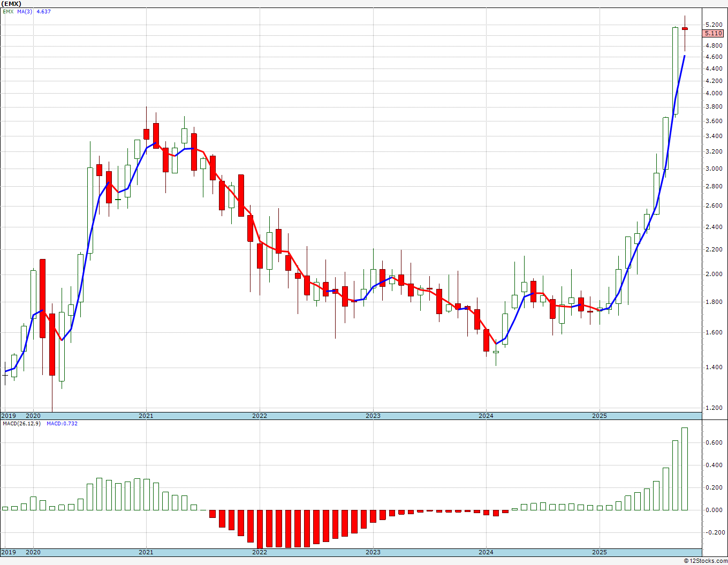Click 2022 on the MACD panel time axis
Viewport: 728px width, 565px height.
pos(259,552)
